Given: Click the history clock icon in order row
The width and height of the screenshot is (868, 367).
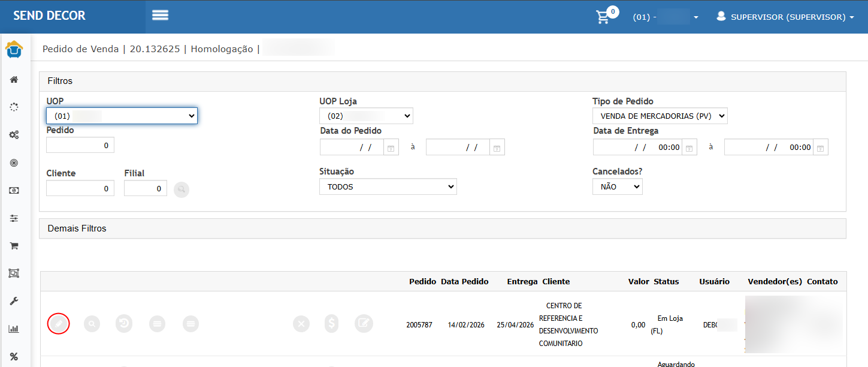Looking at the screenshot, I should (124, 324).
